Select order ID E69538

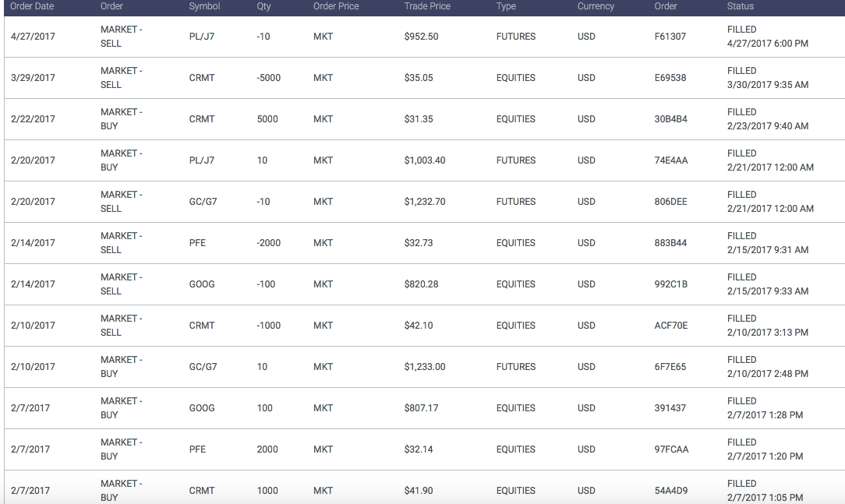[x=670, y=78]
